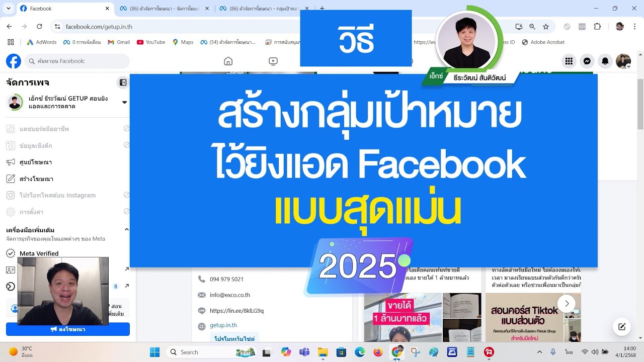Viewport: 644px width, 362px height.
Task: Open the ขายได้ 1 ล้านบาทแล้ว post thumbnail
Action: tap(403, 317)
